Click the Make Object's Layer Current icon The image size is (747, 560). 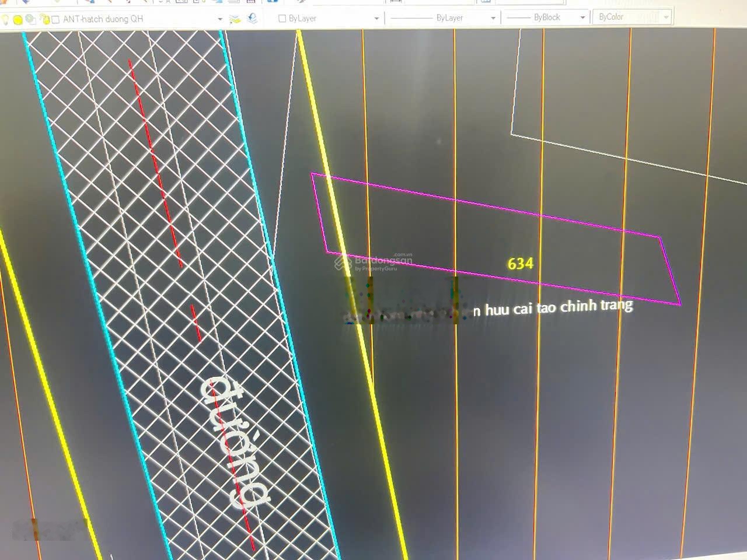click(x=235, y=19)
